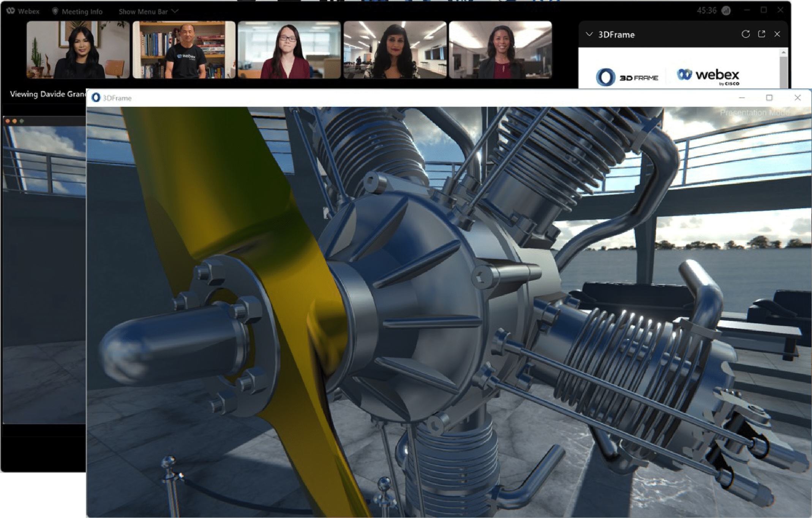The image size is (812, 518).
Task: Expand the Show Menu Bar dropdown
Action: [148, 12]
